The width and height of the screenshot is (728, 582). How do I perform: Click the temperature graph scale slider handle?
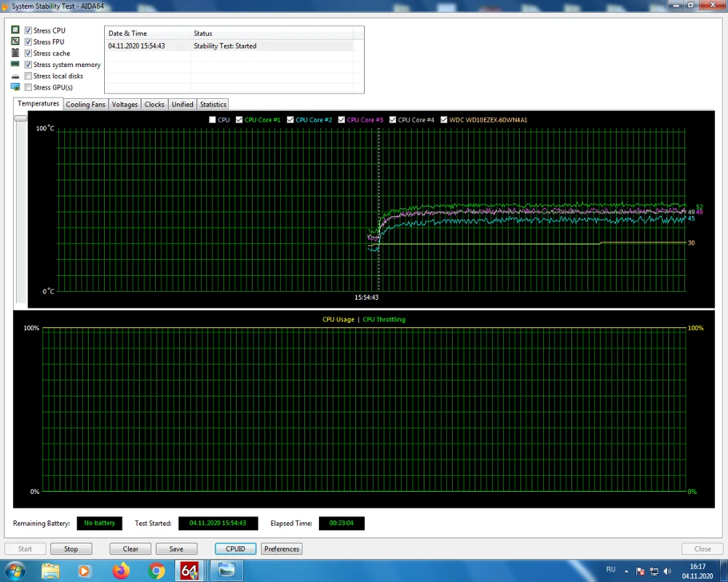point(20,118)
